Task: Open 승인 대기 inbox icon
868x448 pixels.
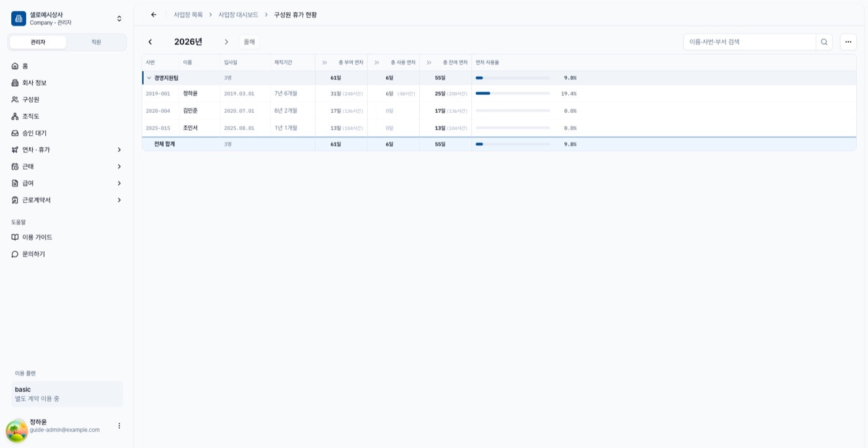Action: pyautogui.click(x=15, y=133)
